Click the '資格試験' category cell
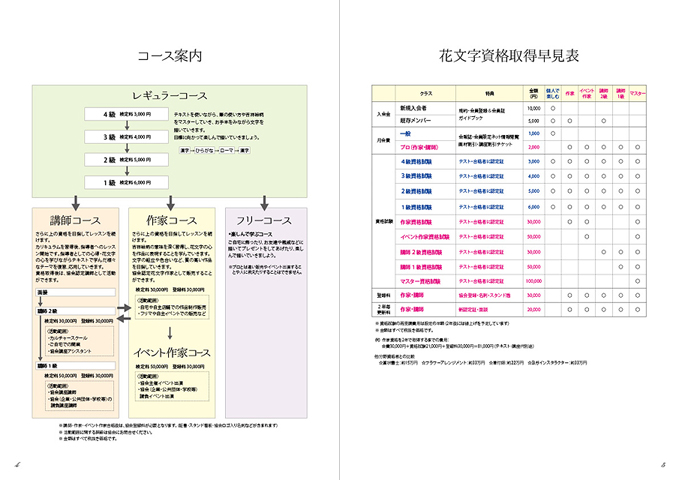Screen dimensions: 679x480 [383, 222]
